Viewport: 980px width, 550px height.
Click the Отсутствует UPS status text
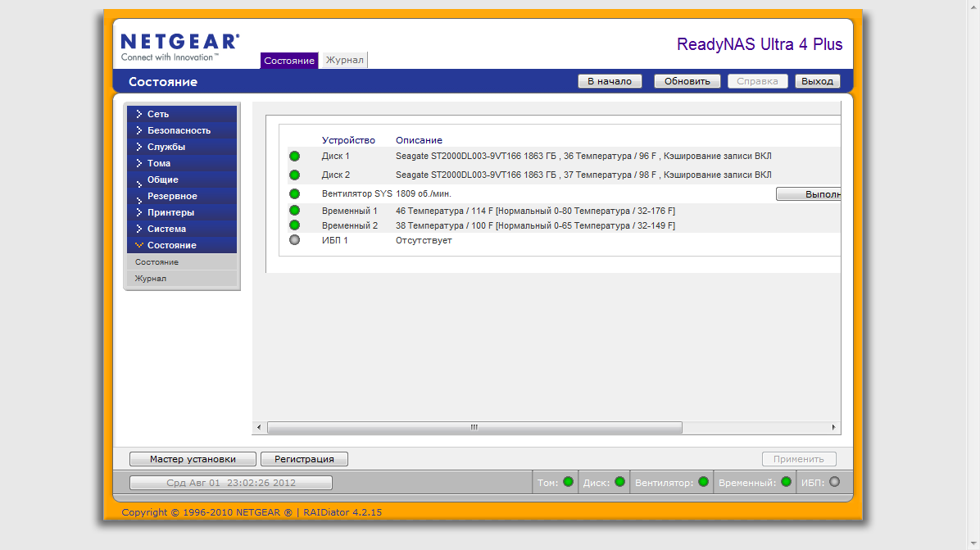click(423, 240)
